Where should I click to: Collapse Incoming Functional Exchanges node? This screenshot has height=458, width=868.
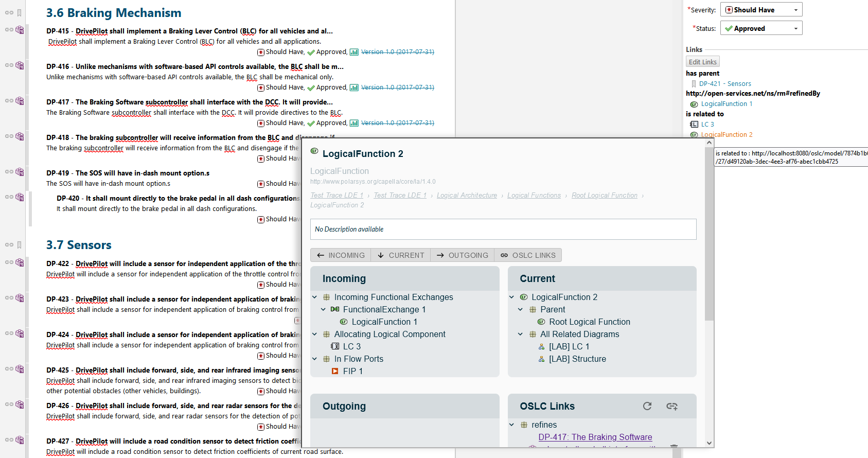(x=314, y=297)
